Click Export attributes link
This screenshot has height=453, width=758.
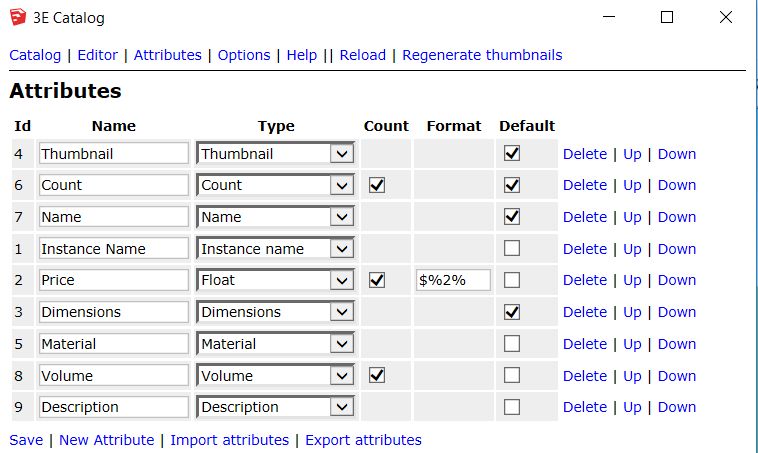point(363,440)
